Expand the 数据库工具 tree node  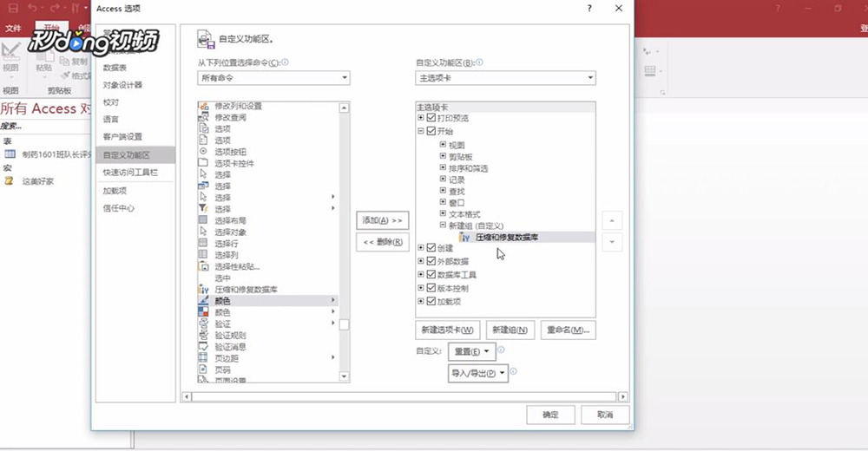(421, 274)
